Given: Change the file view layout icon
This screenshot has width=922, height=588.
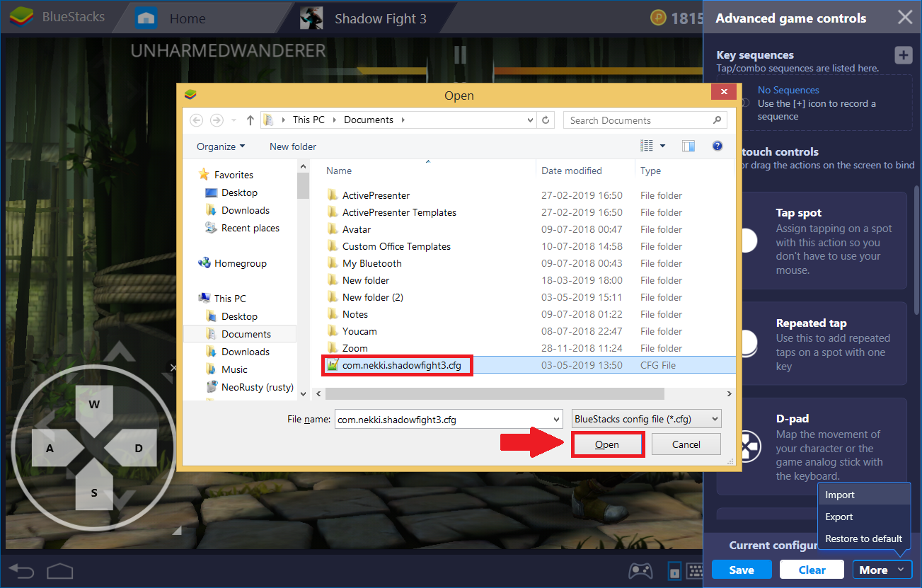Looking at the screenshot, I should click(x=647, y=146).
